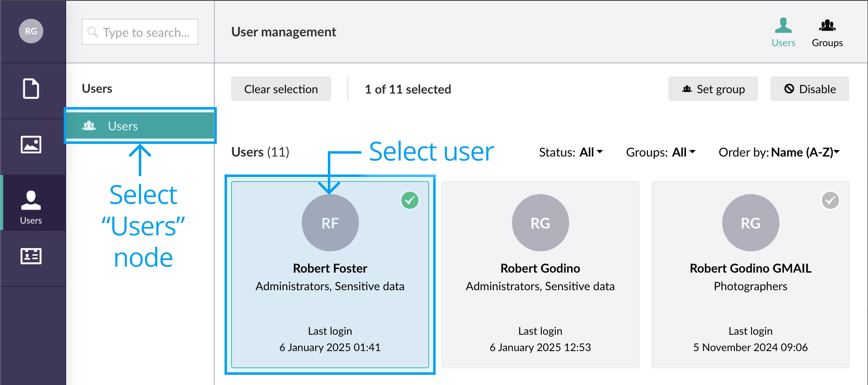The width and height of the screenshot is (868, 385).
Task: Click '6 January 2025 01:41' login date
Action: point(330,347)
